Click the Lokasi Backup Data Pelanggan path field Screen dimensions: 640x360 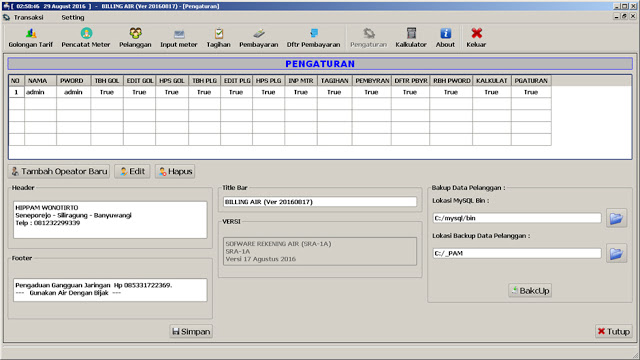(517, 253)
